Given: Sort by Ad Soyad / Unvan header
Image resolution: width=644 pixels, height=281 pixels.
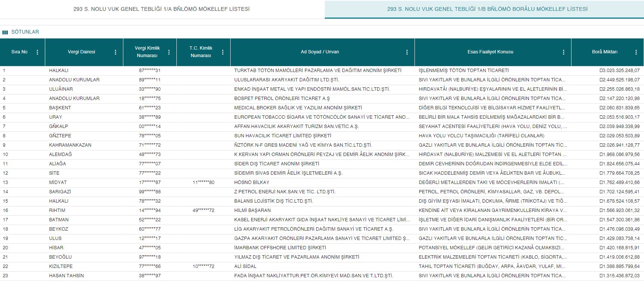Looking at the screenshot, I should [x=320, y=52].
